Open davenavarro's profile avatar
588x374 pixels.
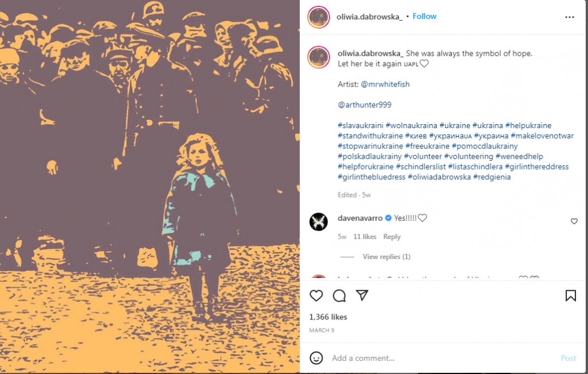pos(318,222)
